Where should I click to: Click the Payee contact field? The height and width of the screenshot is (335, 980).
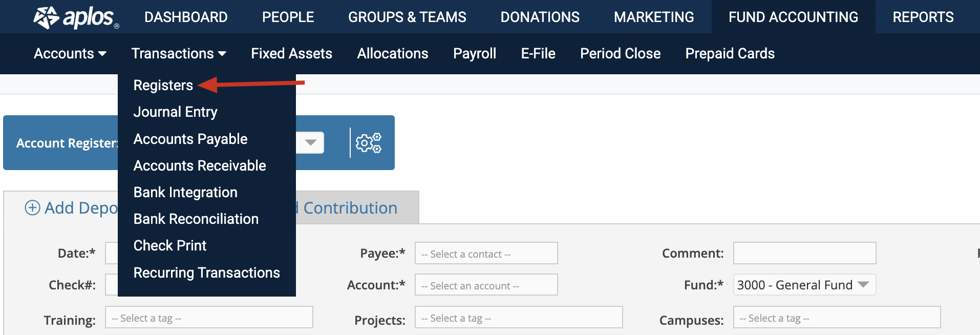(486, 254)
